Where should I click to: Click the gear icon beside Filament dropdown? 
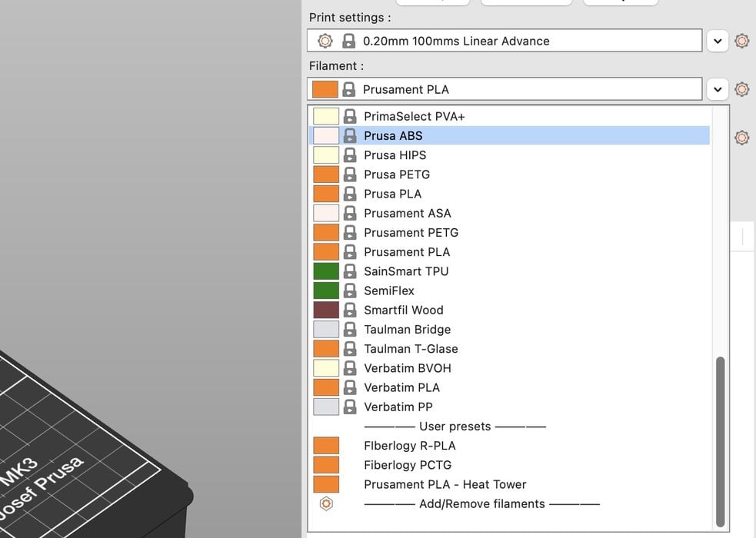point(741,89)
